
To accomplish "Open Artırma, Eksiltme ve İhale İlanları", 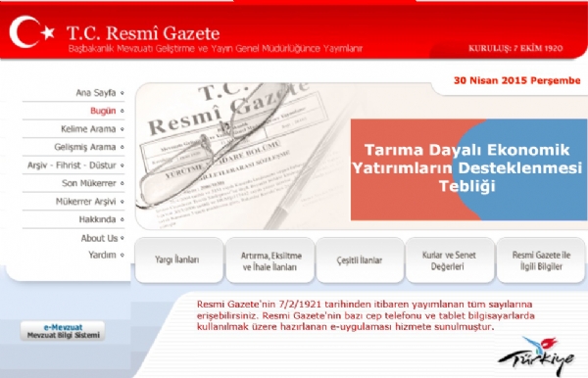I will coord(270,260).
